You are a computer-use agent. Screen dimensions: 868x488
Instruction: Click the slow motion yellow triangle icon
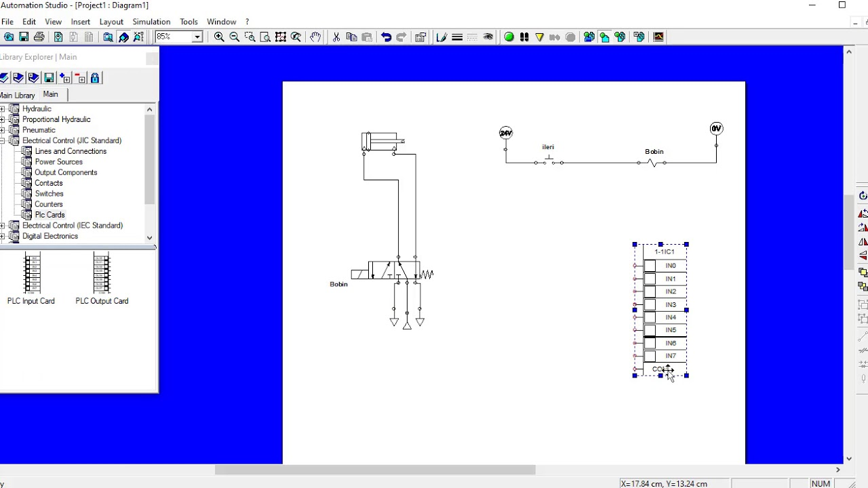pos(540,37)
